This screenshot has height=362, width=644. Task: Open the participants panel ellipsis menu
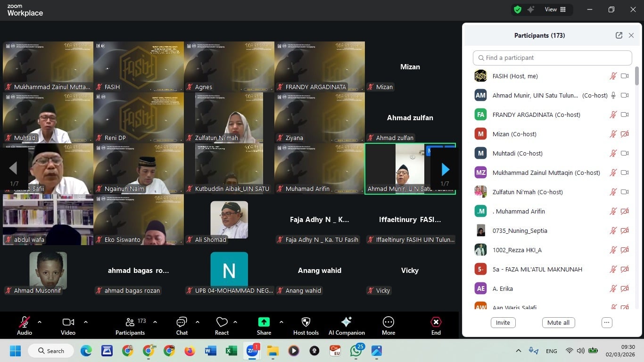(x=607, y=322)
